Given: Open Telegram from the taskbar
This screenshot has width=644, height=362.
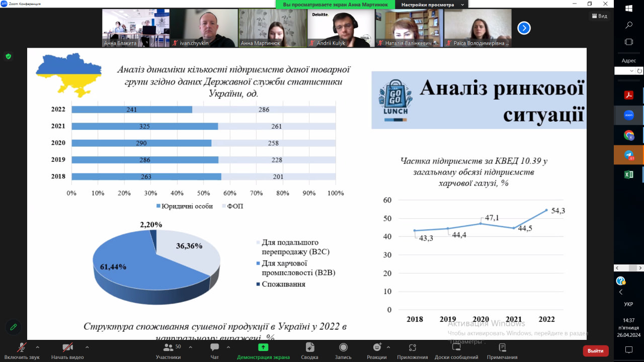Looking at the screenshot, I should (x=629, y=155).
